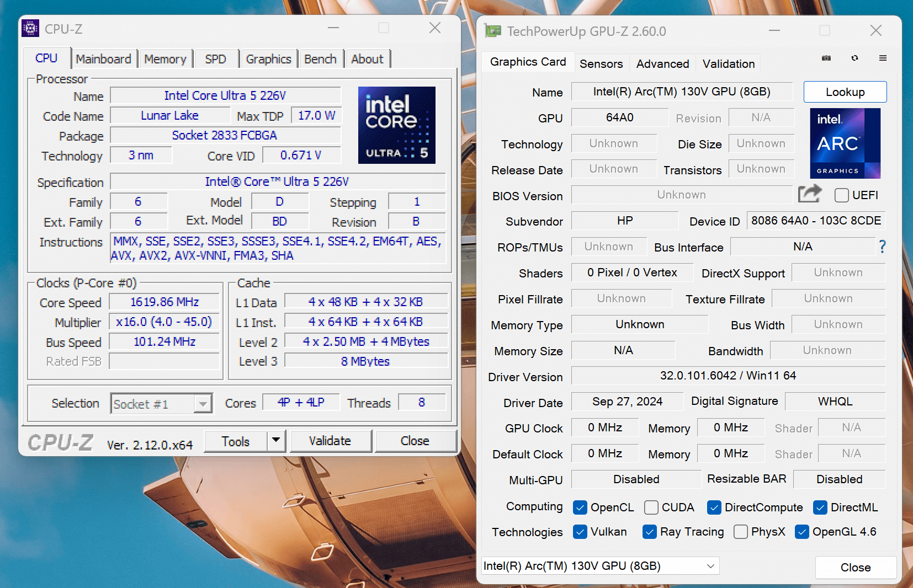Click the Subvendor value HP
913x588 pixels.
[624, 221]
